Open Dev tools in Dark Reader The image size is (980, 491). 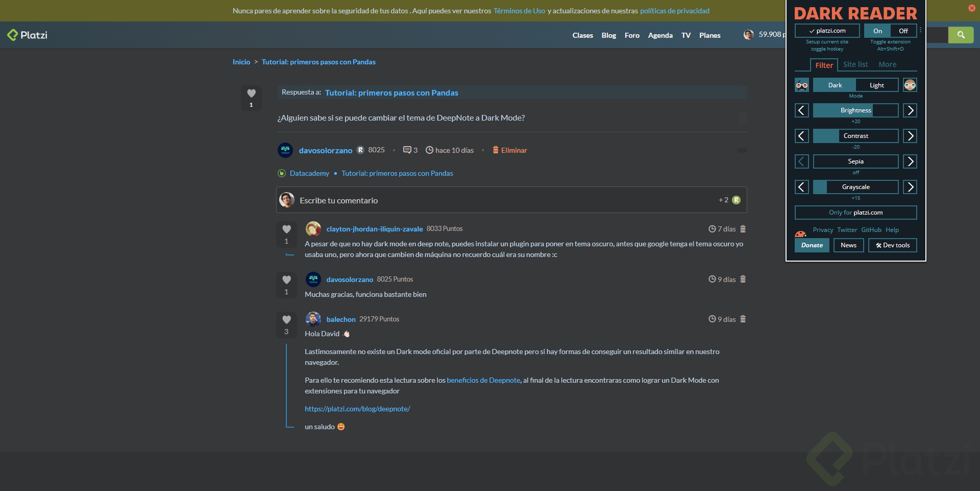[x=893, y=245]
